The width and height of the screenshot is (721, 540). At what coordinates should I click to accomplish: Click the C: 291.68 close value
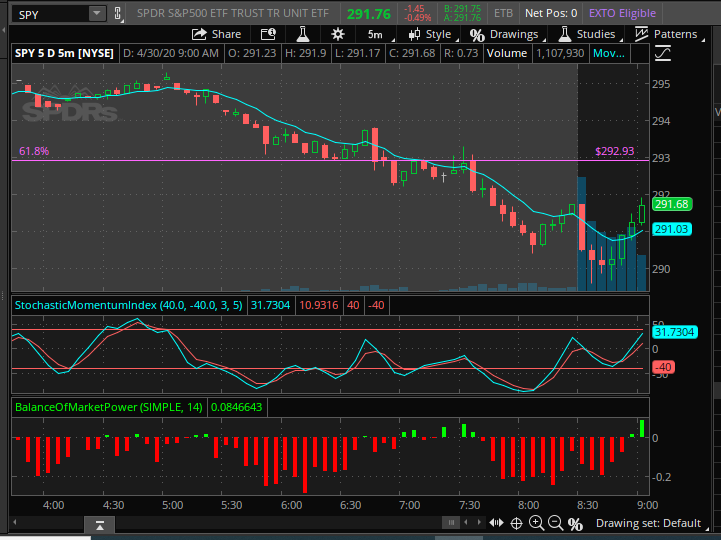(412, 53)
